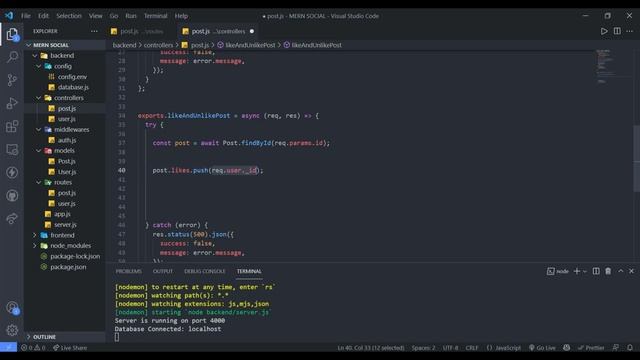The image size is (640, 360).
Task: Open the Help menu
Action: [181, 16]
